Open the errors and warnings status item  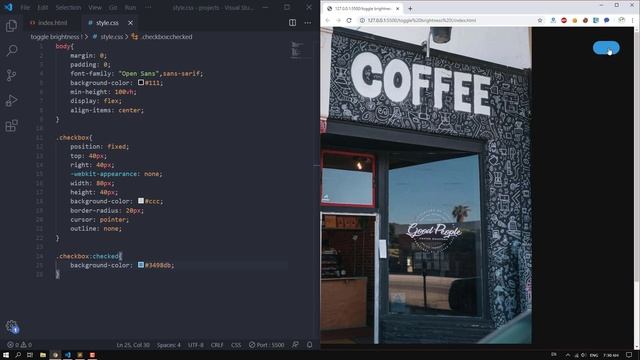coord(19,345)
